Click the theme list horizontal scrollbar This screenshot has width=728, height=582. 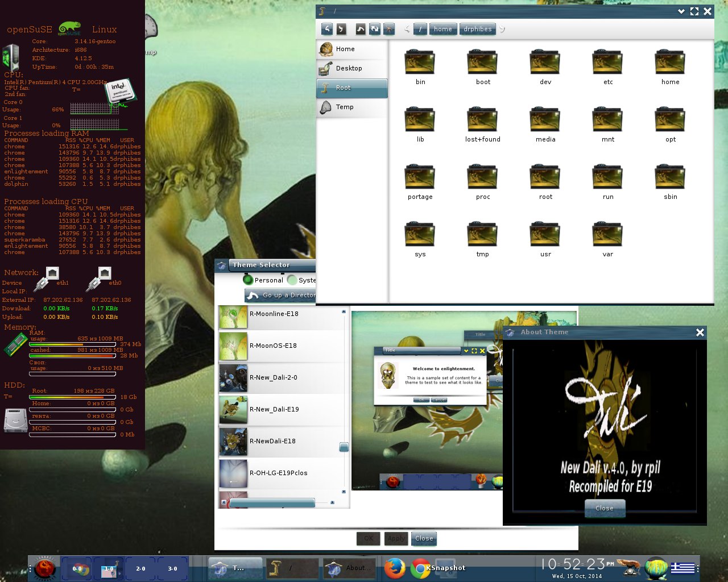[272, 503]
